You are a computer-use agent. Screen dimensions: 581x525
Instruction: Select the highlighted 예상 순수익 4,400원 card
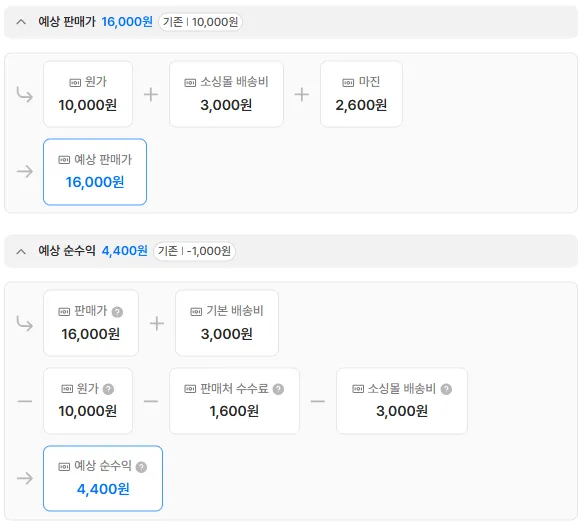click(x=103, y=478)
